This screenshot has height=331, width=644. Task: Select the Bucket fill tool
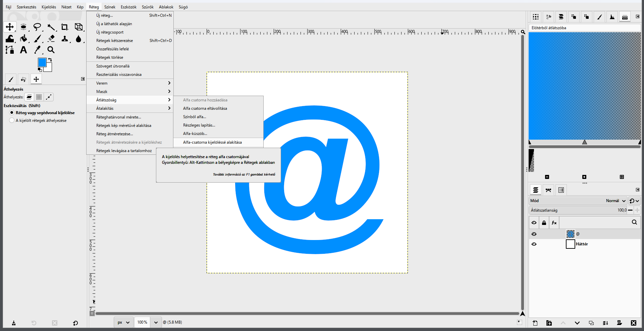[x=23, y=39]
